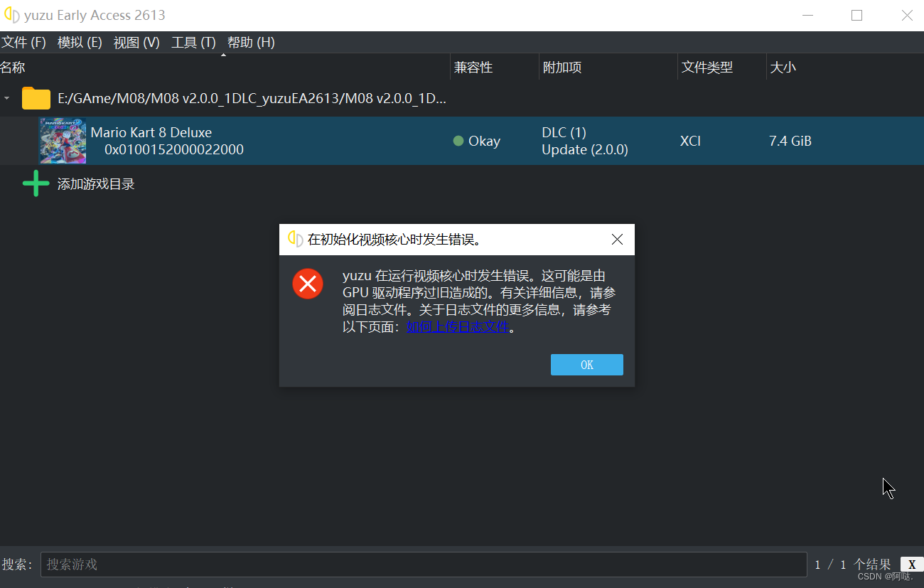Collapse the E:/GAme/M08 folder row
The height and width of the screenshot is (588, 924).
point(7,98)
